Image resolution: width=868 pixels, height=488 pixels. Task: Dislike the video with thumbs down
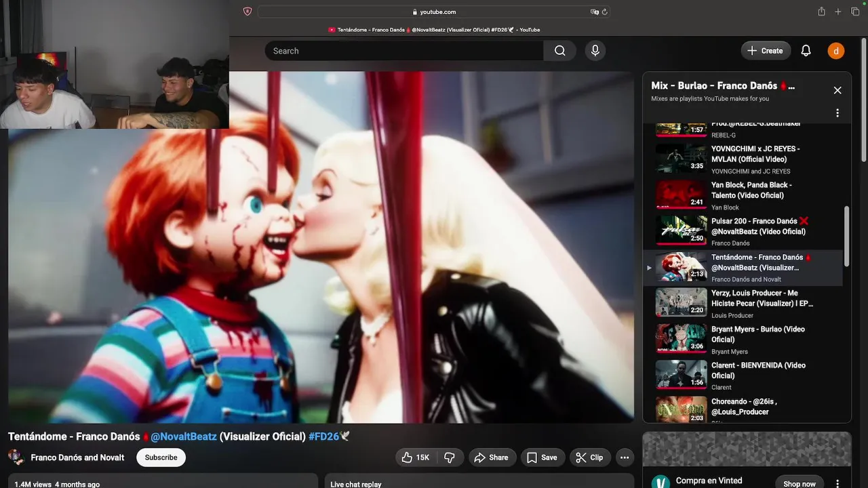[449, 457]
